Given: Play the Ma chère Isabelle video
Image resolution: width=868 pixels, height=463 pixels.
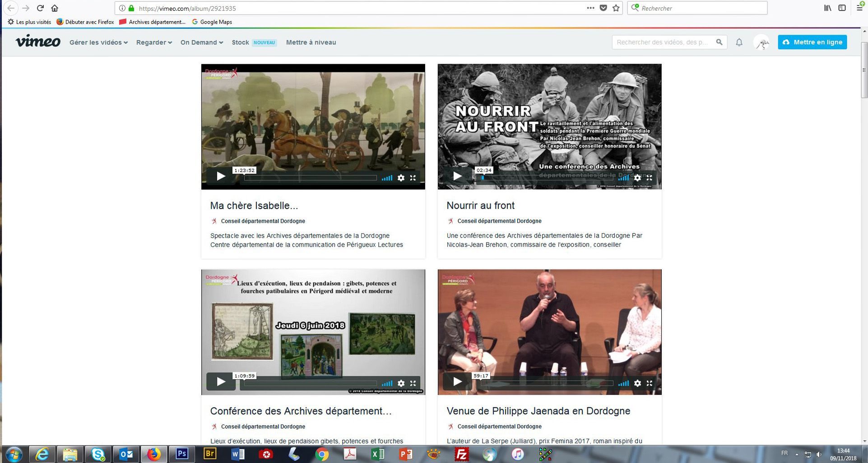Looking at the screenshot, I should click(x=221, y=176).
